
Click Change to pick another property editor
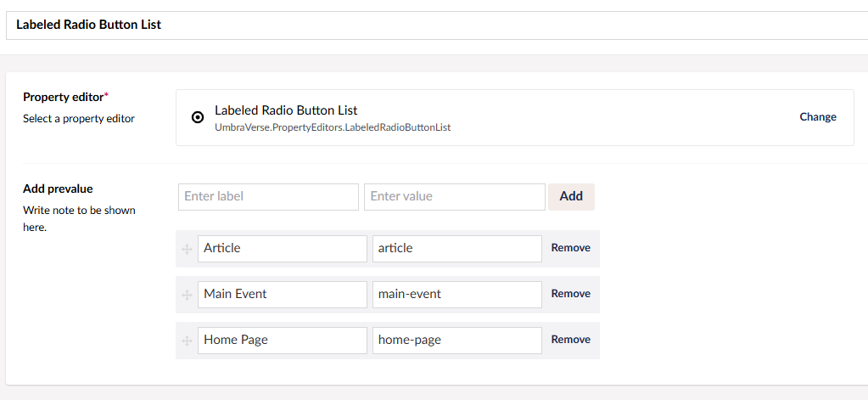pos(818,117)
